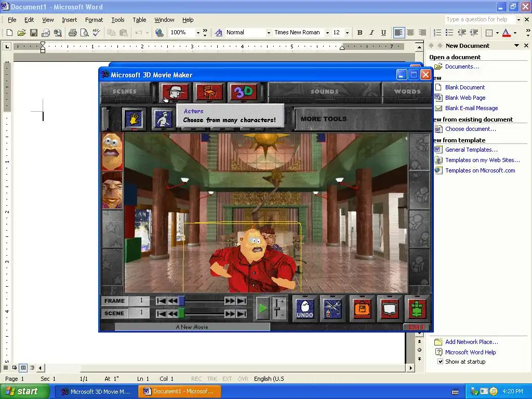Viewport: 532px width, 399px height.
Task: Click the New Blank Document toolbar icon
Action: [9, 33]
